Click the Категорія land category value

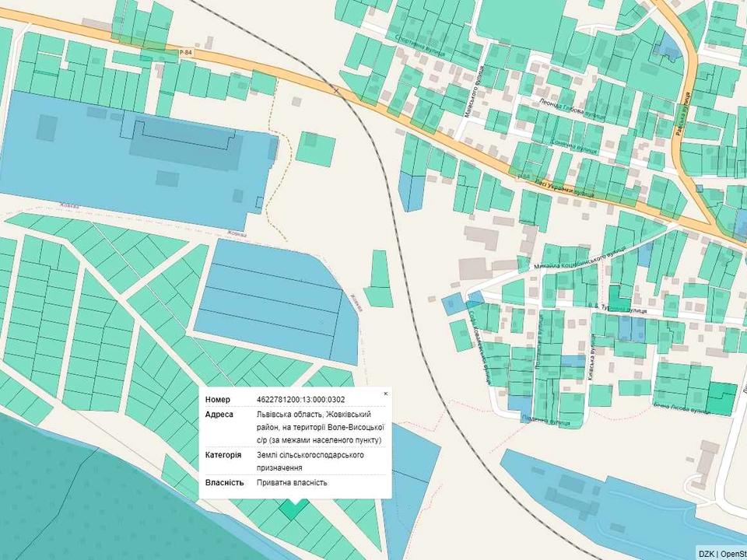[310, 461]
